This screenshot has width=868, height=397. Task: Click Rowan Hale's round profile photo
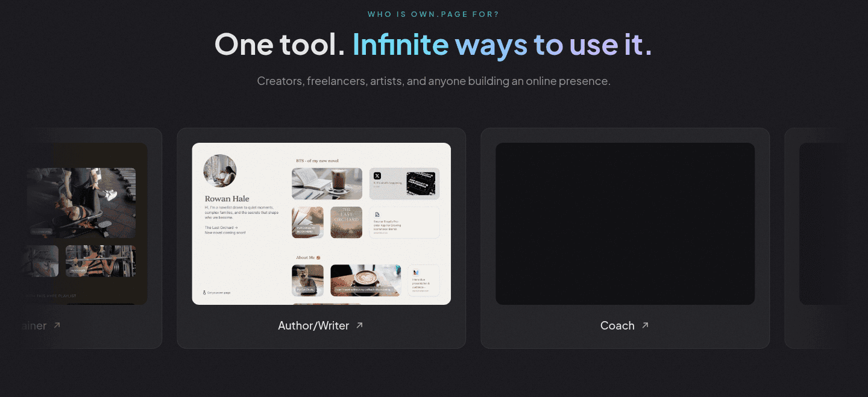tap(220, 171)
